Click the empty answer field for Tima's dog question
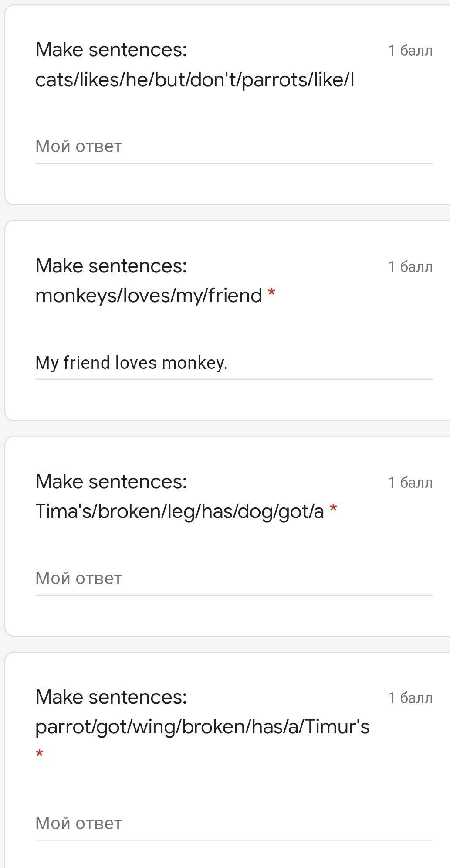This screenshot has width=450, height=868. (x=233, y=579)
